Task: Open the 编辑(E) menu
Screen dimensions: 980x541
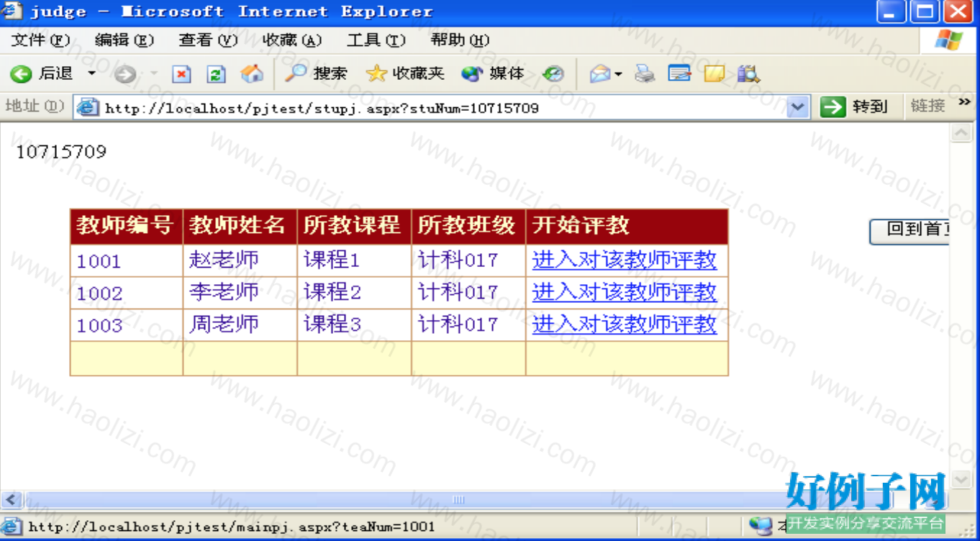Action: coord(124,40)
